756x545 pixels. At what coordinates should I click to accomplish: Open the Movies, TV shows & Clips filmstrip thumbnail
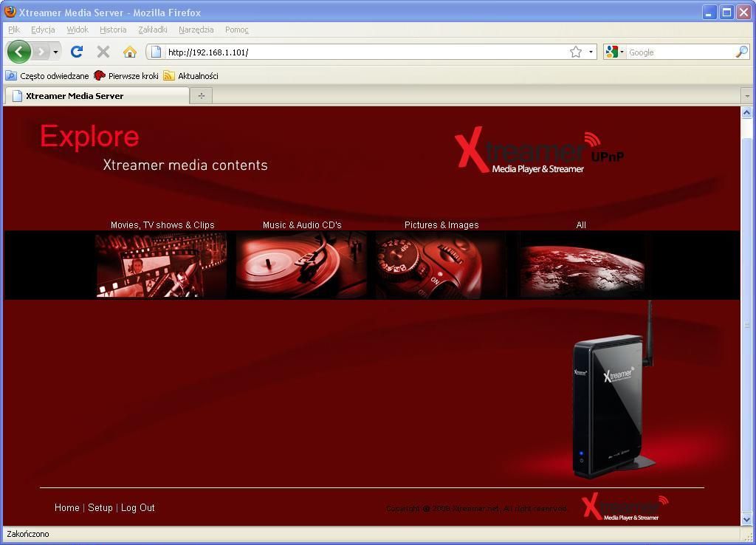click(x=162, y=265)
